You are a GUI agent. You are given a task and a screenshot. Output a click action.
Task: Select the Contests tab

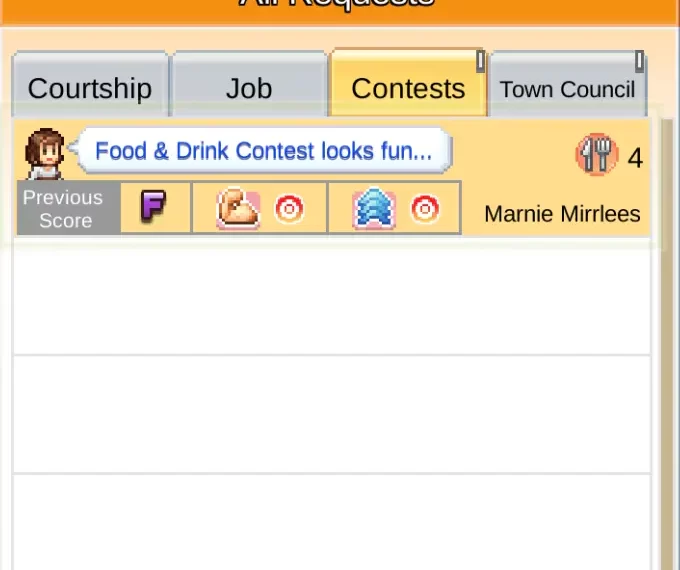pyautogui.click(x=408, y=88)
